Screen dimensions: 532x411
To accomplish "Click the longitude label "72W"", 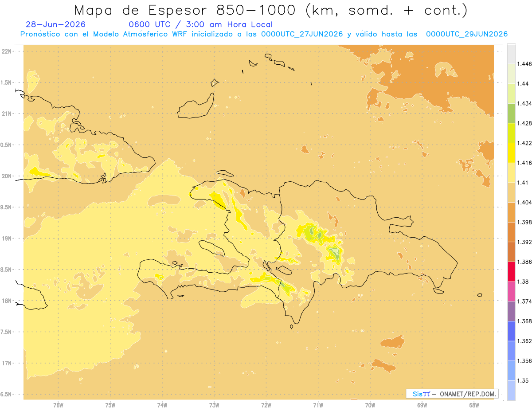I will tap(266, 405).
